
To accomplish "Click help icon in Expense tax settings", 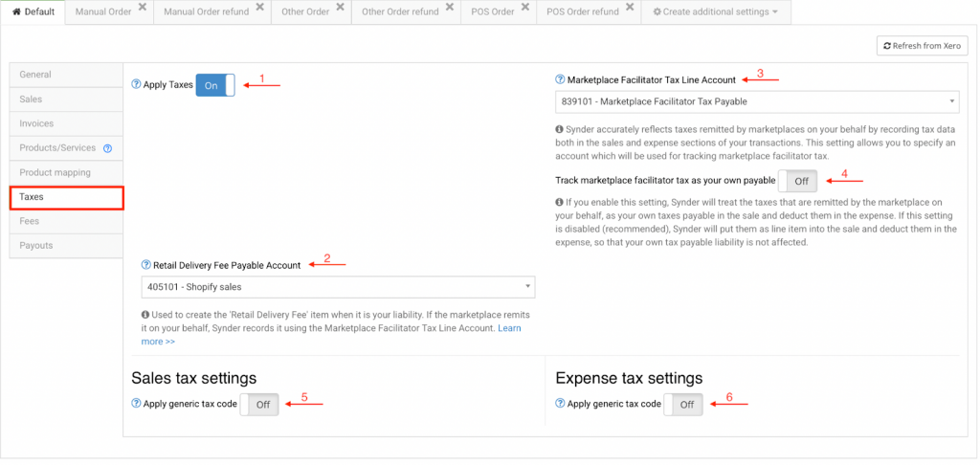I will coord(560,404).
